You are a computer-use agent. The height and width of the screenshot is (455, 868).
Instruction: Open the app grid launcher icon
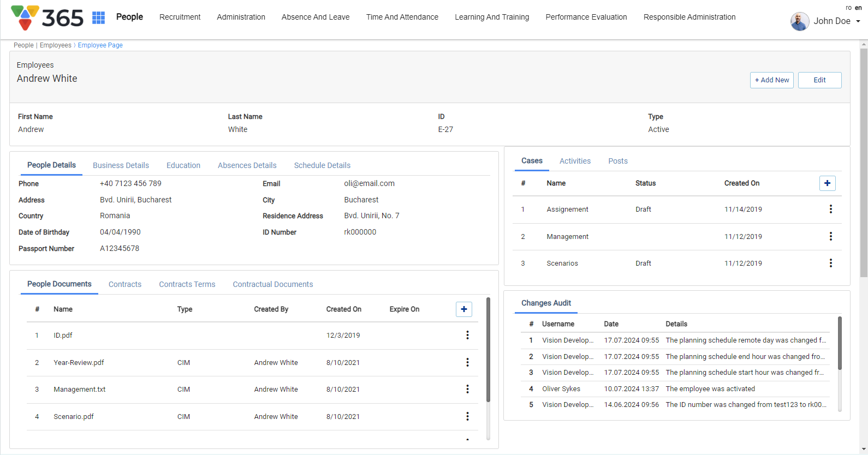pyautogui.click(x=98, y=17)
